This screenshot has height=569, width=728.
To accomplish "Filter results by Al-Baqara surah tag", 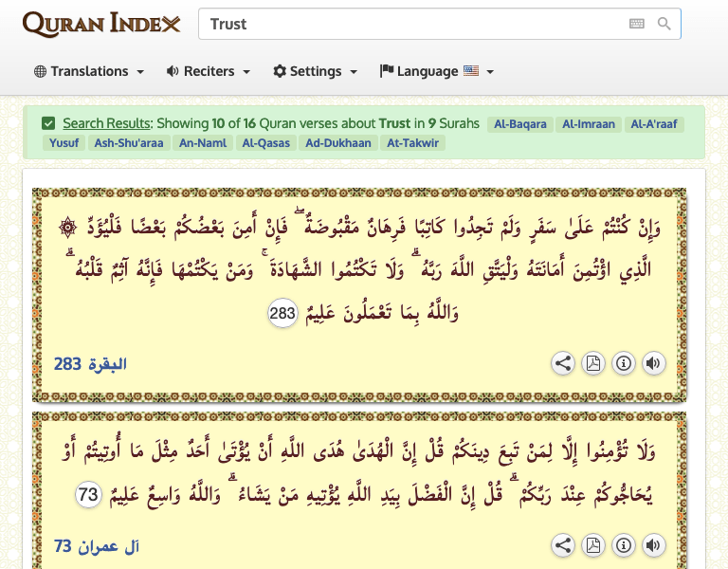I will click(x=519, y=124).
